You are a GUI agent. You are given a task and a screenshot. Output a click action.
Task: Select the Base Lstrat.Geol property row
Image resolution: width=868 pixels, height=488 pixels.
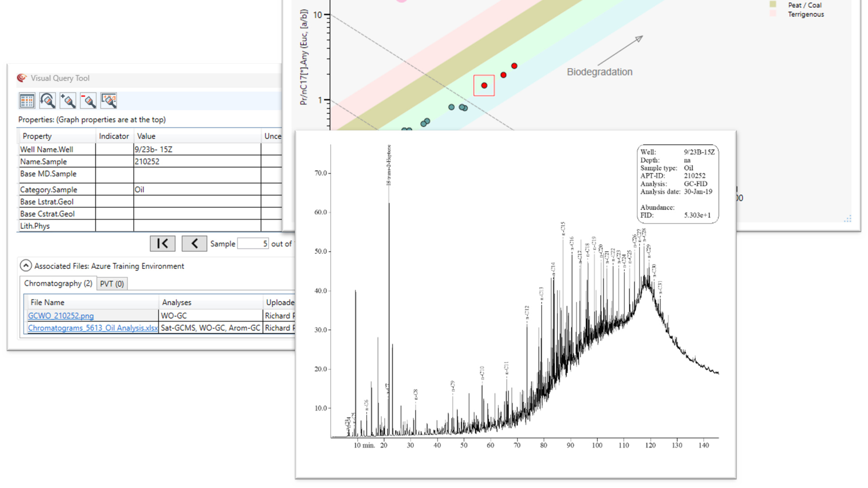coord(149,202)
